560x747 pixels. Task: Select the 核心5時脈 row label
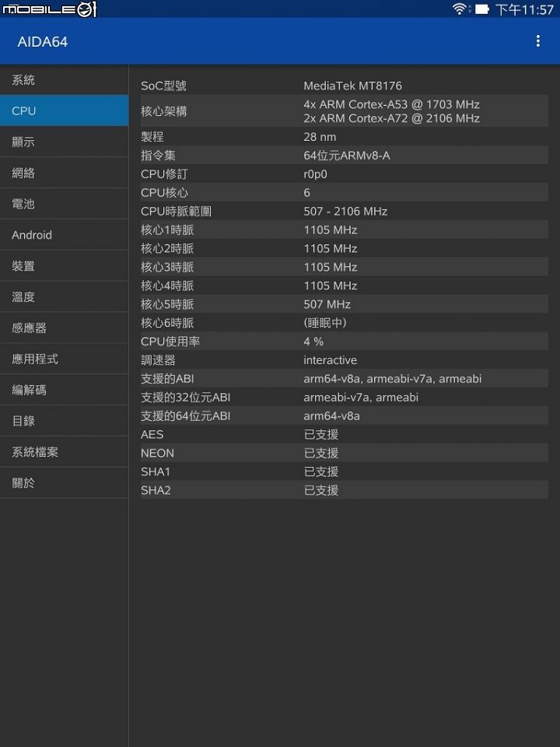click(167, 304)
